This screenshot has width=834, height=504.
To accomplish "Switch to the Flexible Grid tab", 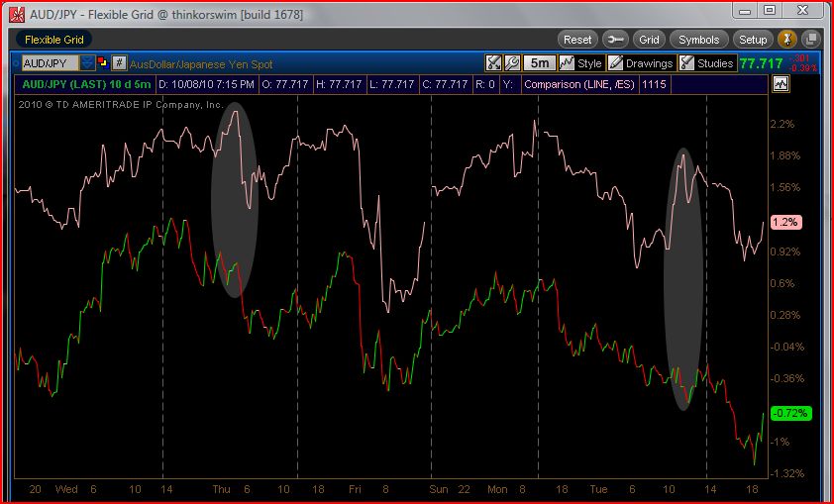I will point(53,40).
